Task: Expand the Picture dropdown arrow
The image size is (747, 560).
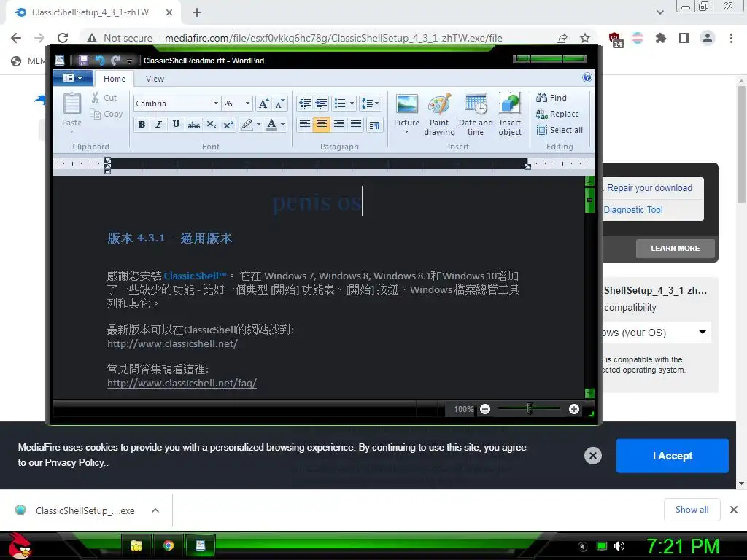Action: click(406, 132)
